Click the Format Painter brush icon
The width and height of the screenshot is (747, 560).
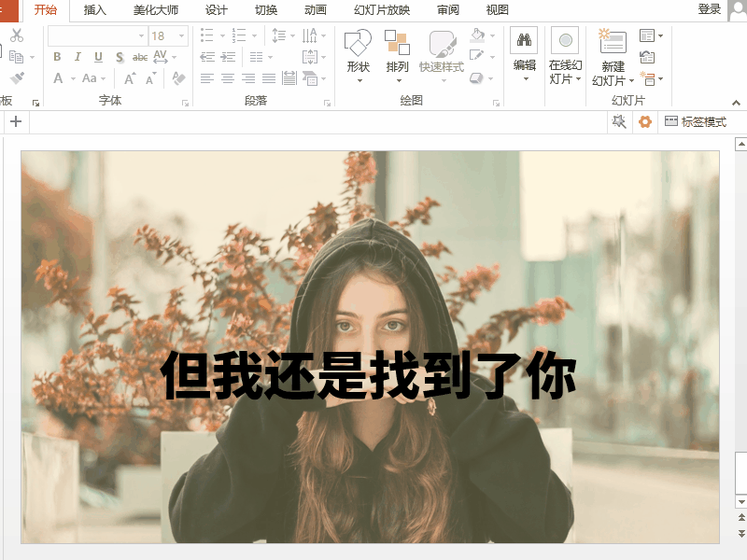coord(17,78)
